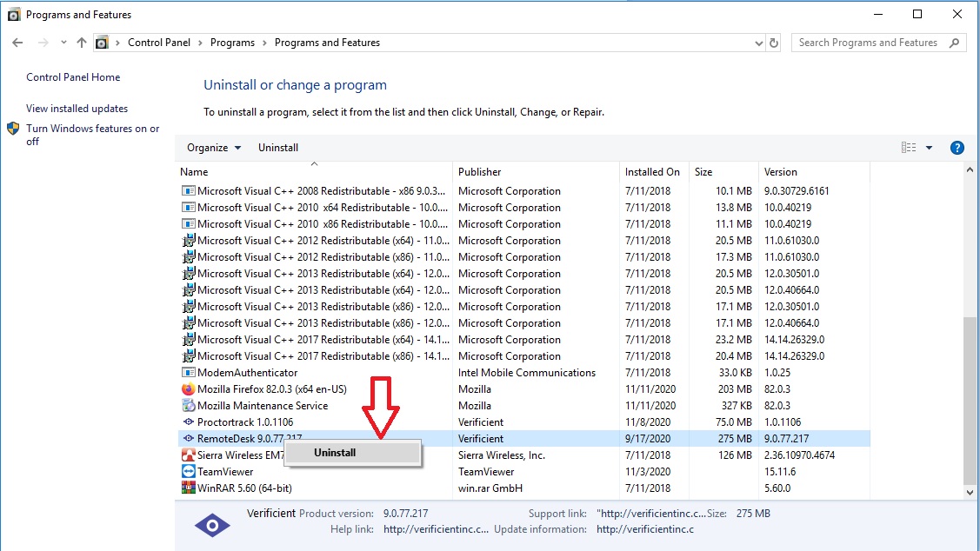Sort by Size column header
This screenshot has height=551, width=980.
[723, 172]
